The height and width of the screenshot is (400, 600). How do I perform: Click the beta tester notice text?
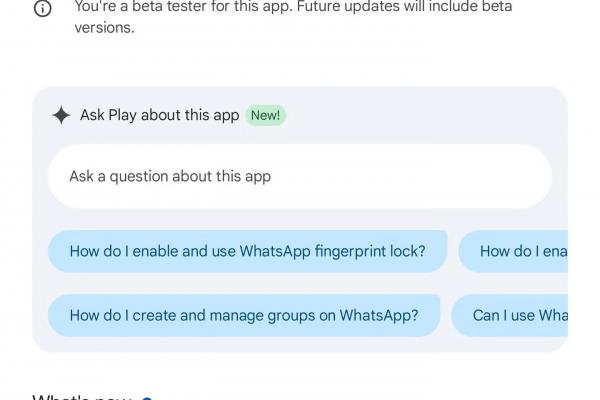pyautogui.click(x=293, y=17)
